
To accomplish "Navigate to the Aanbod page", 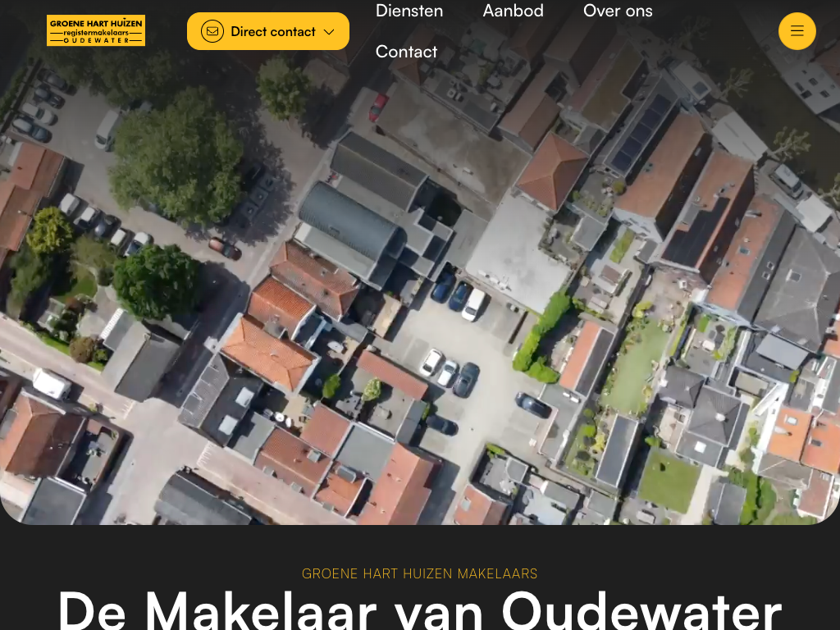I will click(x=514, y=11).
